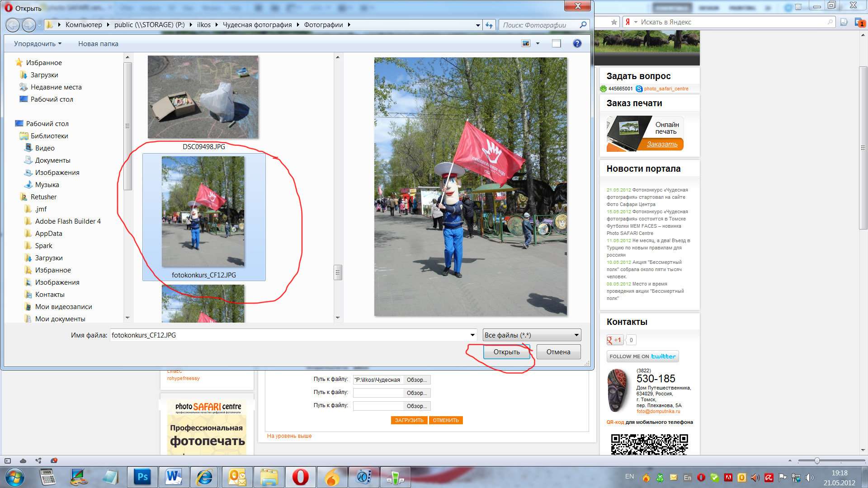Click navigation pane scroll down arrow
The image size is (868, 488).
[127, 318]
